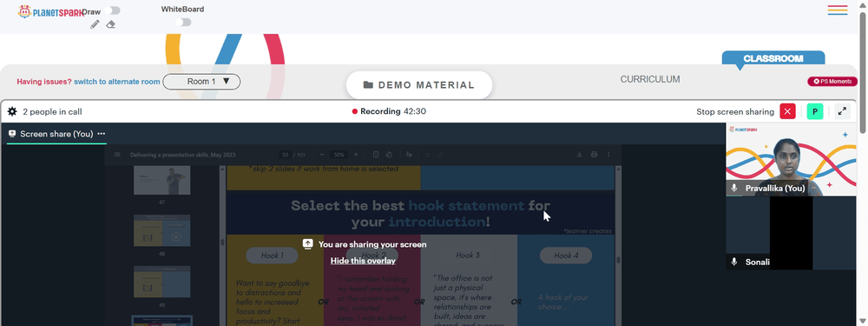Zoom in the PDF with plus button
Image resolution: width=868 pixels, height=326 pixels.
(356, 155)
